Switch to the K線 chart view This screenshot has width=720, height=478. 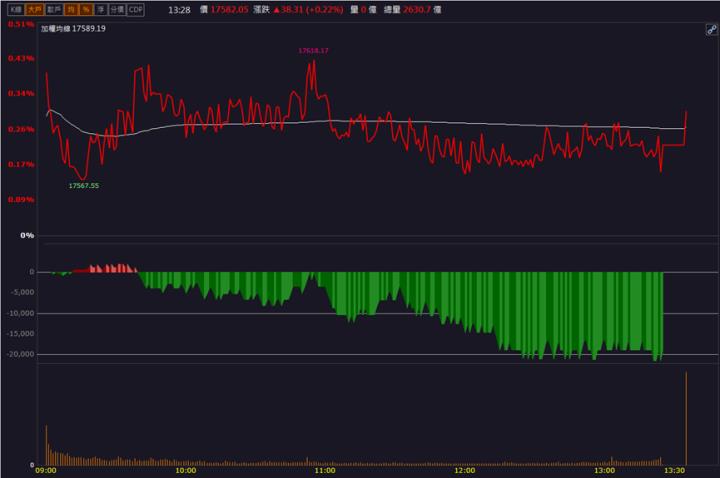13,9
